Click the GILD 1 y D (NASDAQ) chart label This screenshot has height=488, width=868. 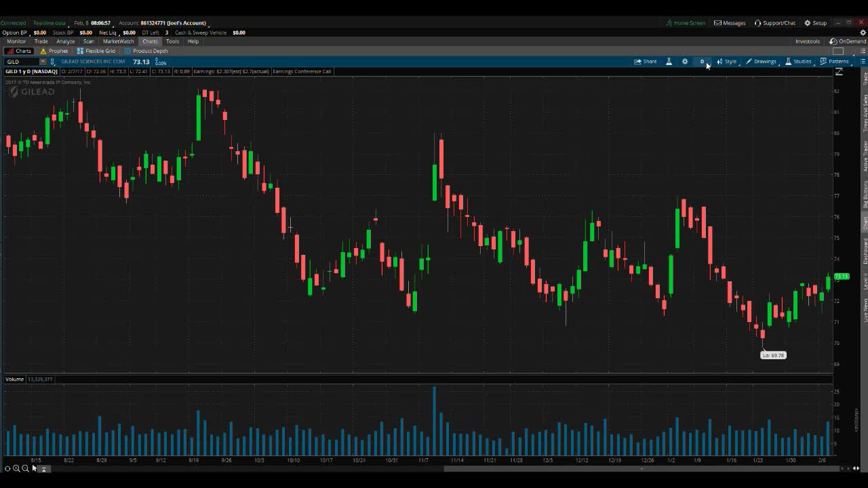(x=32, y=71)
